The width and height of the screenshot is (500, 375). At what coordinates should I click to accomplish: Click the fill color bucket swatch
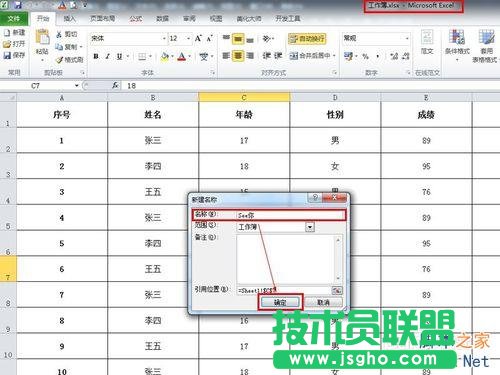(164, 57)
